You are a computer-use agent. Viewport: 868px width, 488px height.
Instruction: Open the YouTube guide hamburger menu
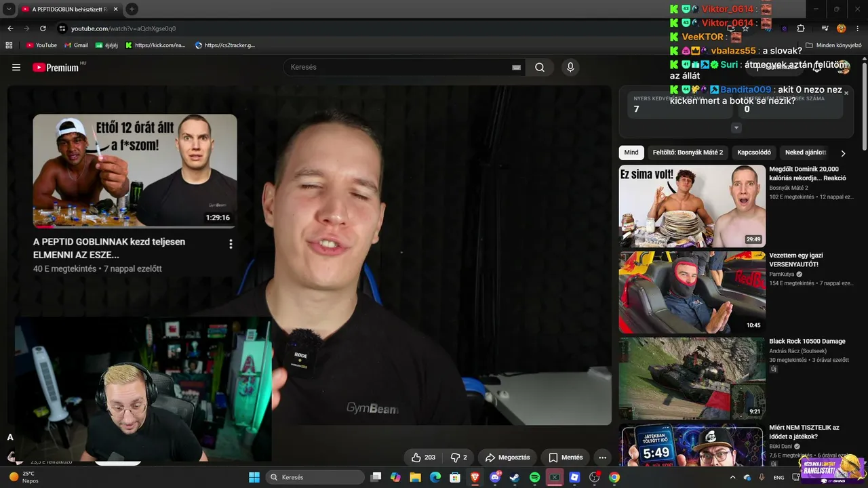[16, 67]
